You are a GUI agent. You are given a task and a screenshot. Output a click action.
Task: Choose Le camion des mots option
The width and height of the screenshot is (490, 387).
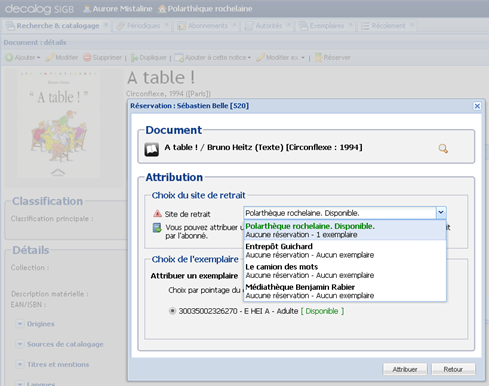[x=345, y=271]
